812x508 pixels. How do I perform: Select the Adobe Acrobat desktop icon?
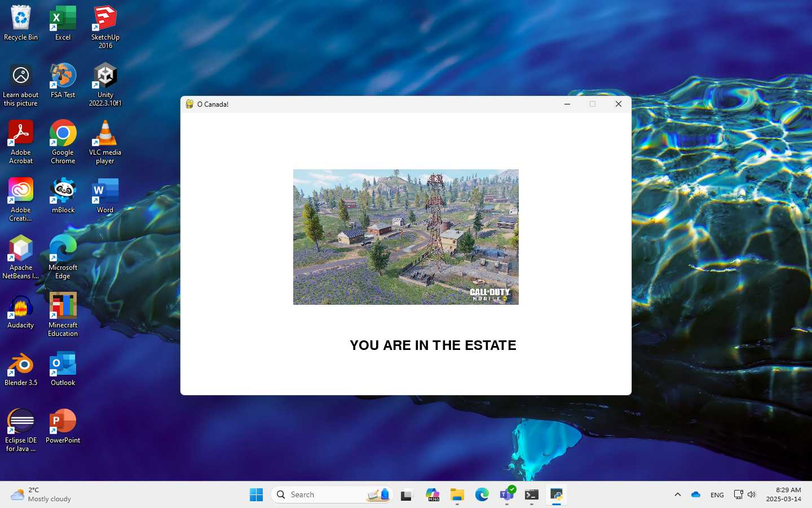(21, 142)
